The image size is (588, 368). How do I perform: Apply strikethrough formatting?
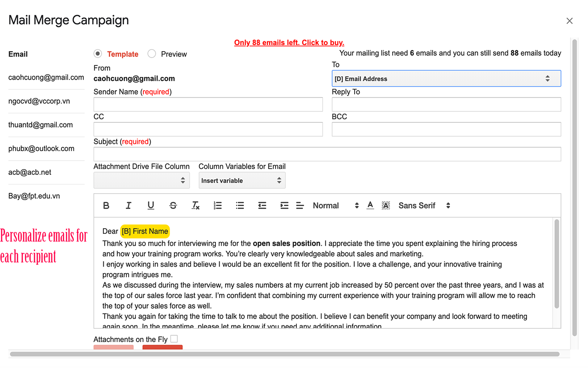[x=173, y=206]
